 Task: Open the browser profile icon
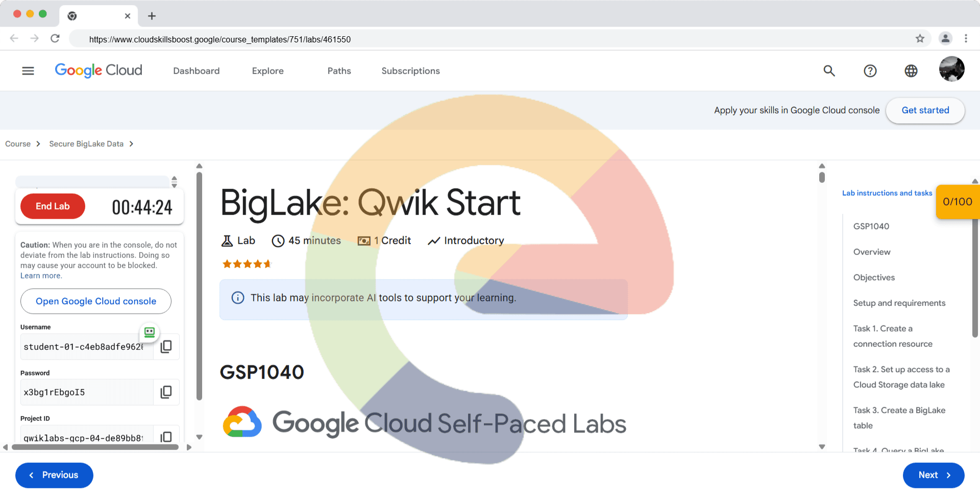click(x=945, y=38)
